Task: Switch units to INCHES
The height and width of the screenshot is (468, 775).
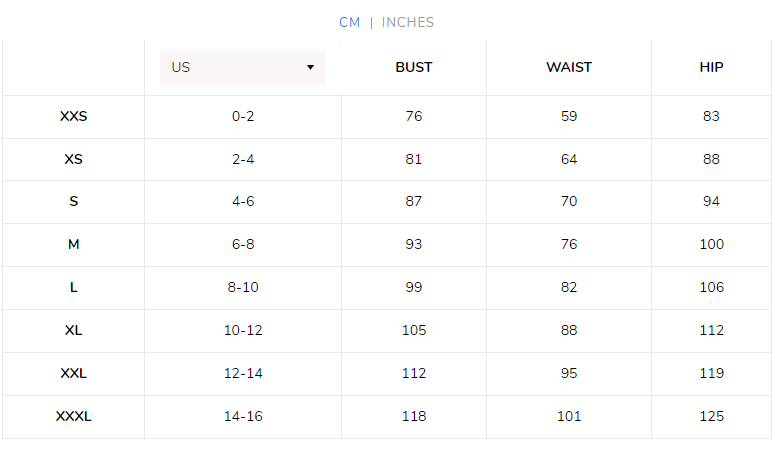Action: (x=408, y=22)
